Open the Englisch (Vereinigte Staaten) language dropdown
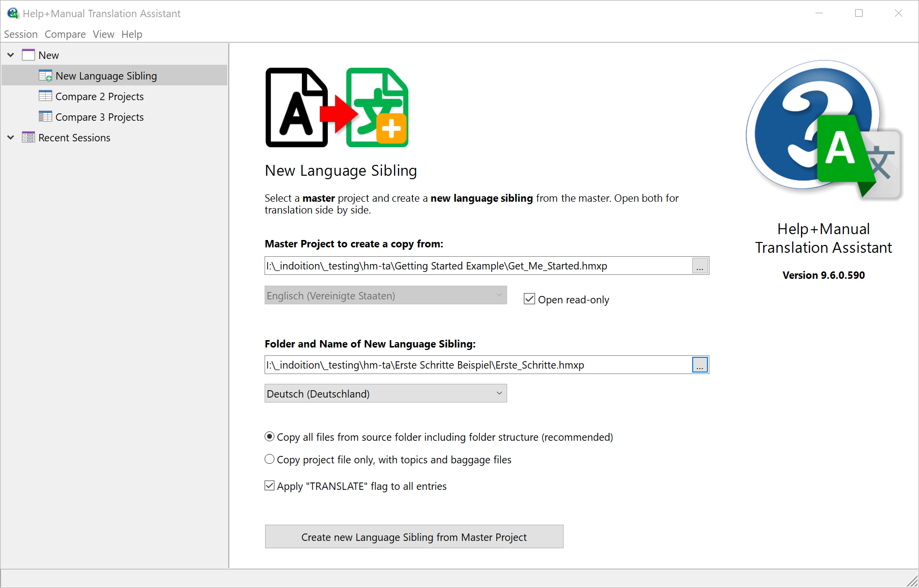The width and height of the screenshot is (919, 588). (386, 295)
